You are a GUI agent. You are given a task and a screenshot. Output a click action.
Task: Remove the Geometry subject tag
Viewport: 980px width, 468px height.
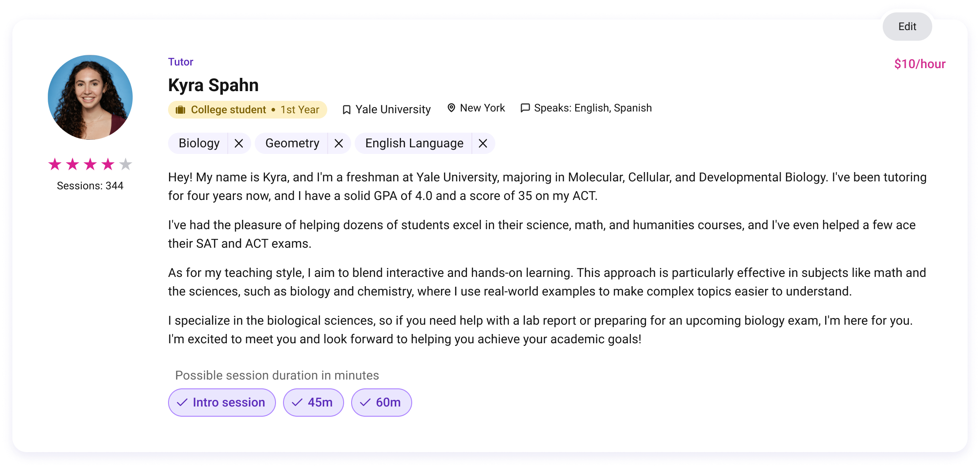[339, 143]
